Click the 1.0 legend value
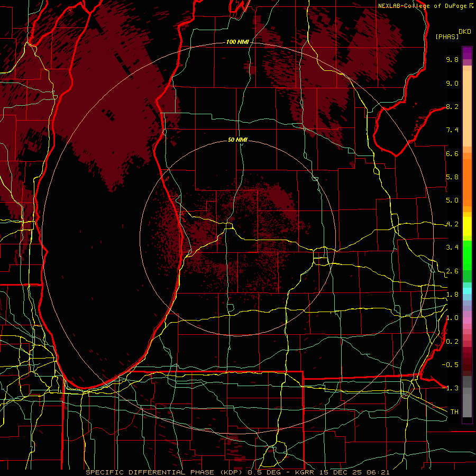This screenshot has height=476, width=476. tap(452, 318)
